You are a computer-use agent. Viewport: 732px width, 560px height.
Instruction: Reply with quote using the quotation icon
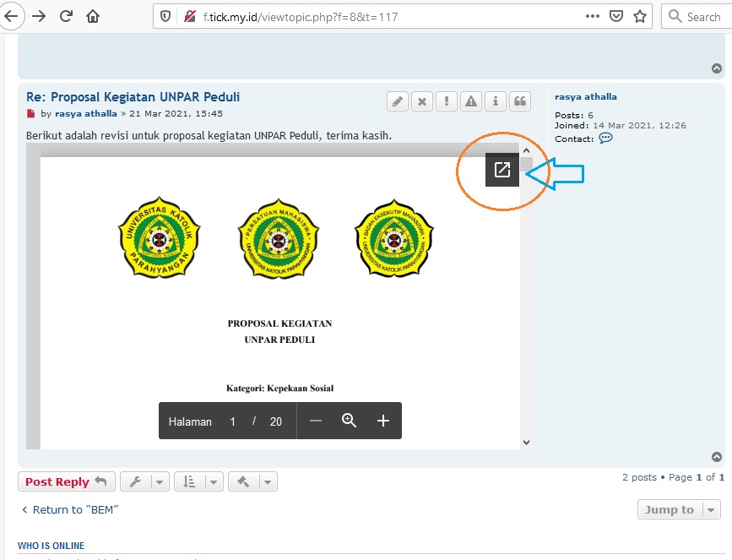pos(520,101)
